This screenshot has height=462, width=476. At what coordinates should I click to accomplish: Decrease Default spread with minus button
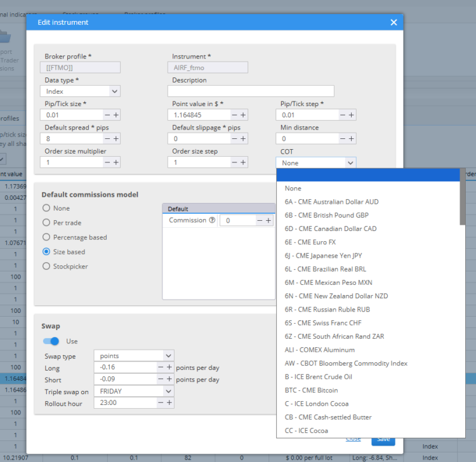pyautogui.click(x=107, y=139)
